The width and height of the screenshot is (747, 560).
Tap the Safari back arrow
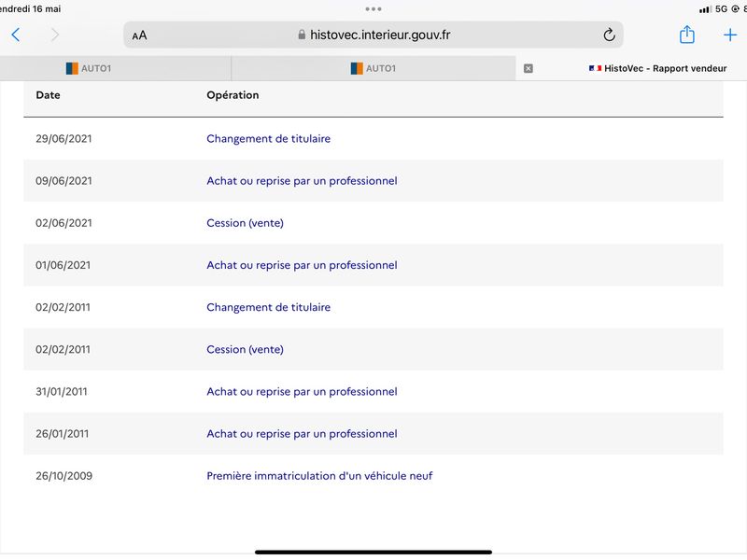click(16, 35)
